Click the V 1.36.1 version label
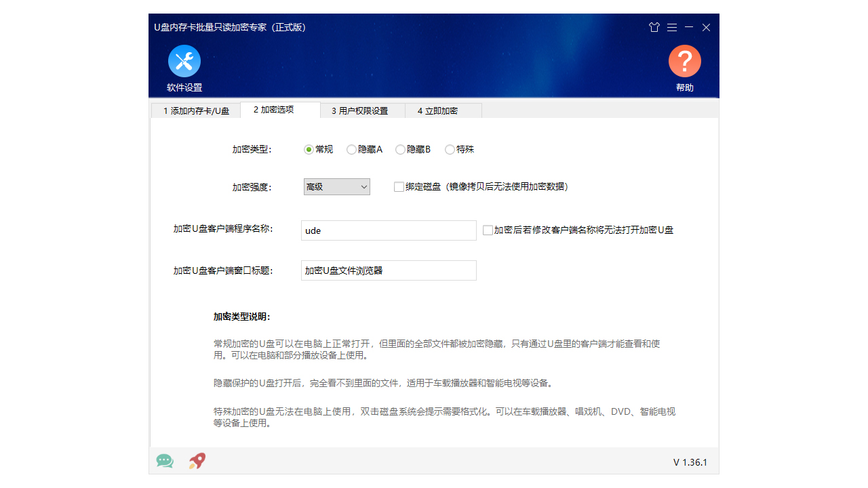Image resolution: width=868 pixels, height=488 pixels. tap(689, 462)
